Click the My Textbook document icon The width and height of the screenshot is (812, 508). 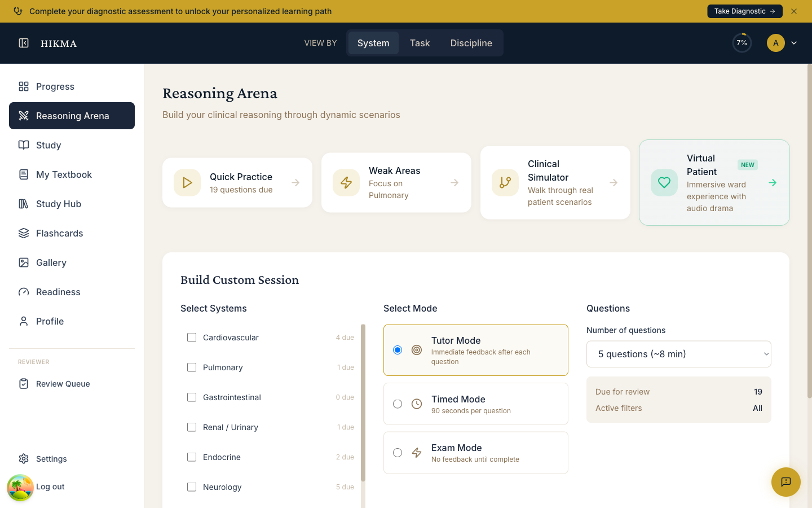(24, 174)
